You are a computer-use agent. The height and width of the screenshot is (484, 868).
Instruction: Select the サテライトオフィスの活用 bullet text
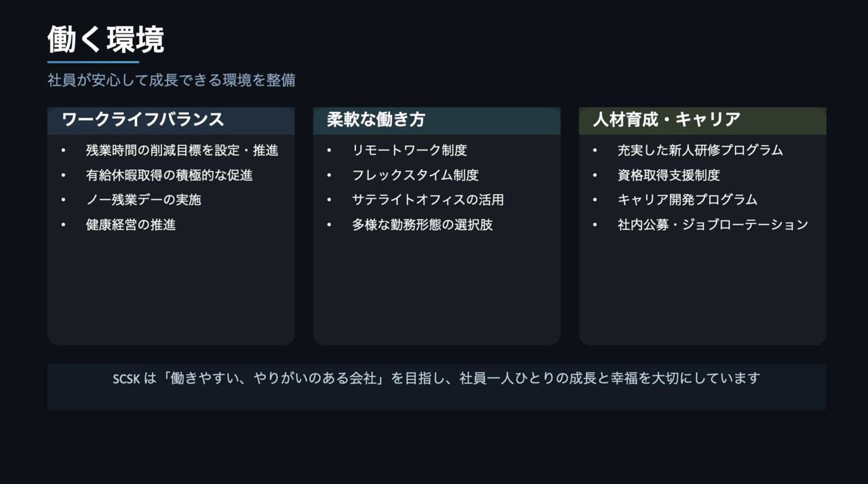pyautogui.click(x=428, y=200)
